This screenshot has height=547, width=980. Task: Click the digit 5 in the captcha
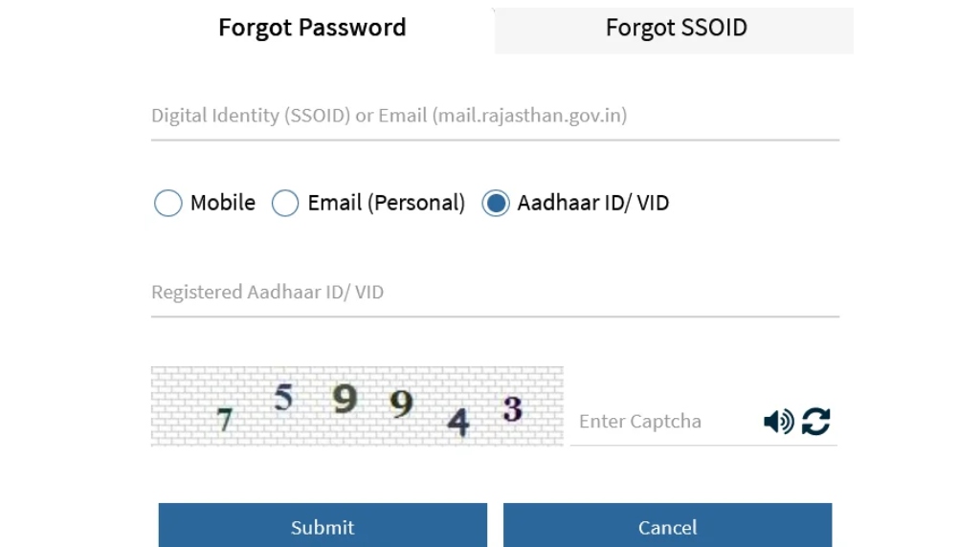[283, 397]
